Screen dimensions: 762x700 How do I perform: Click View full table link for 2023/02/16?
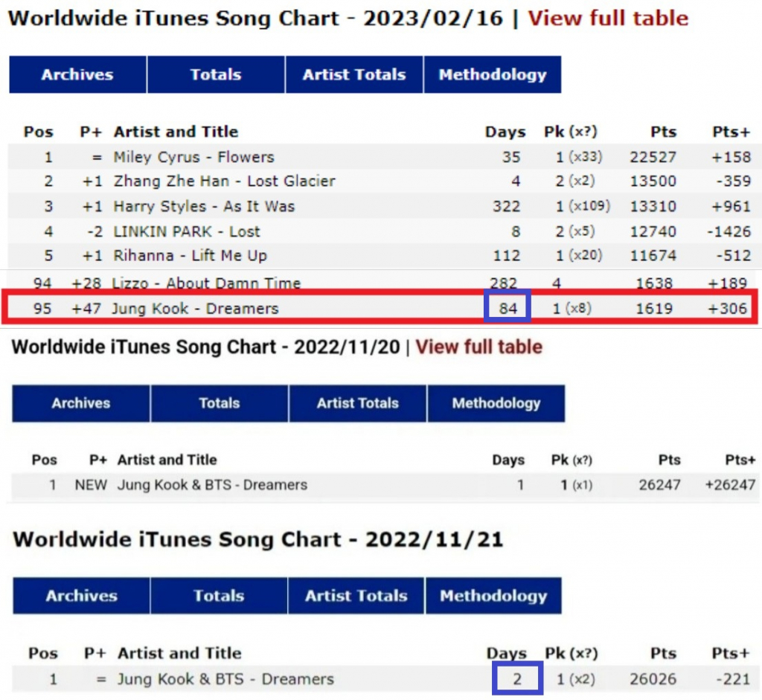[x=608, y=19]
